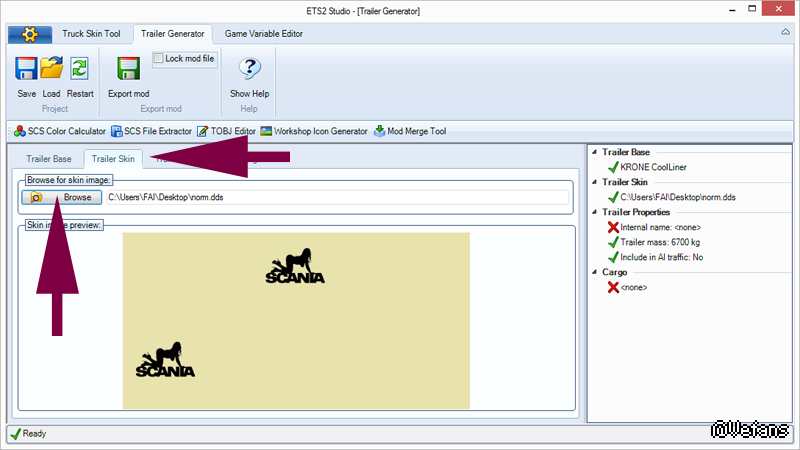Switch to Truck Skin Tool tab
This screenshot has height=450, width=800.
91,34
